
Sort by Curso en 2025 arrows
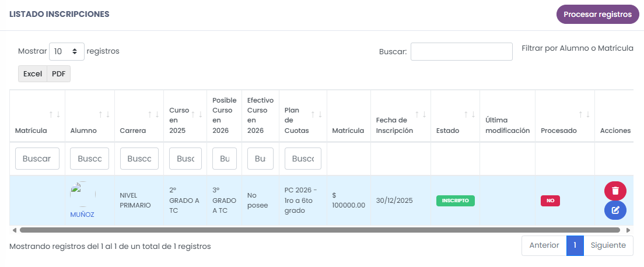point(197,115)
